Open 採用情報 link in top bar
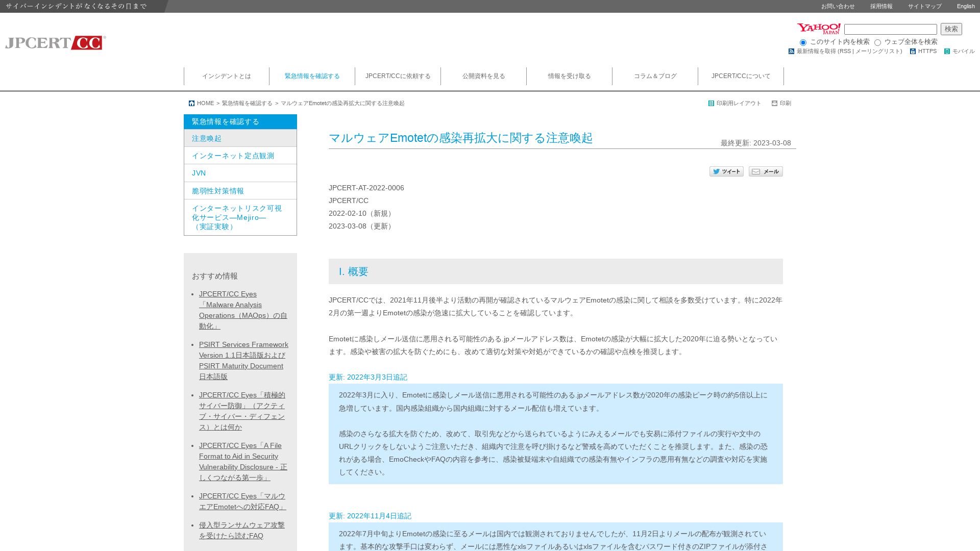The width and height of the screenshot is (980, 551). pos(881,7)
